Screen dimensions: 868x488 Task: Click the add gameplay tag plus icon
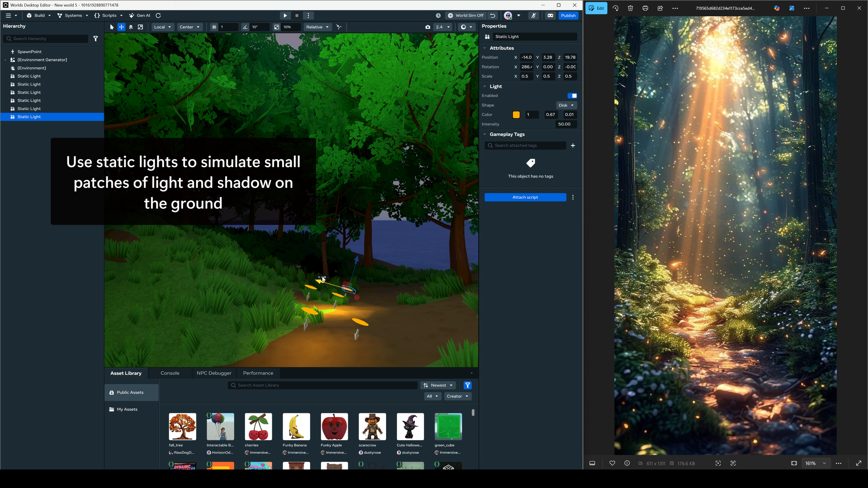[x=573, y=145]
